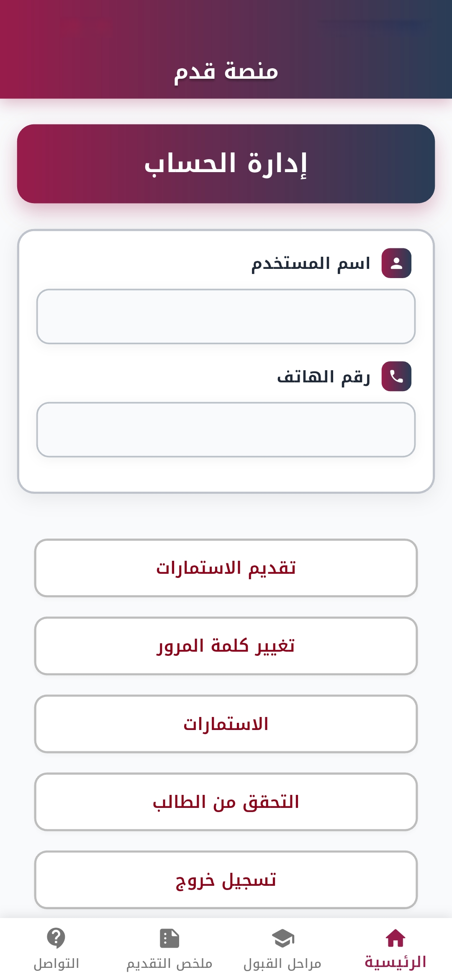Open تغيير كلمة المرور option

point(226,646)
